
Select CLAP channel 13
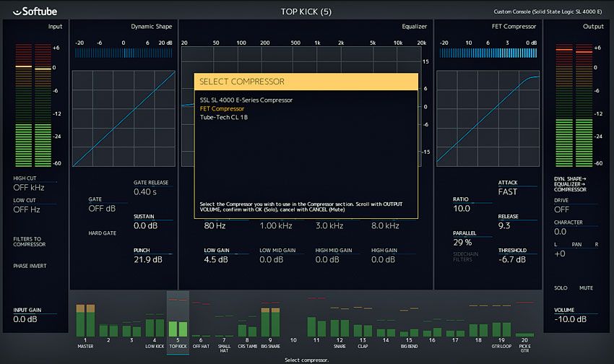point(363,329)
